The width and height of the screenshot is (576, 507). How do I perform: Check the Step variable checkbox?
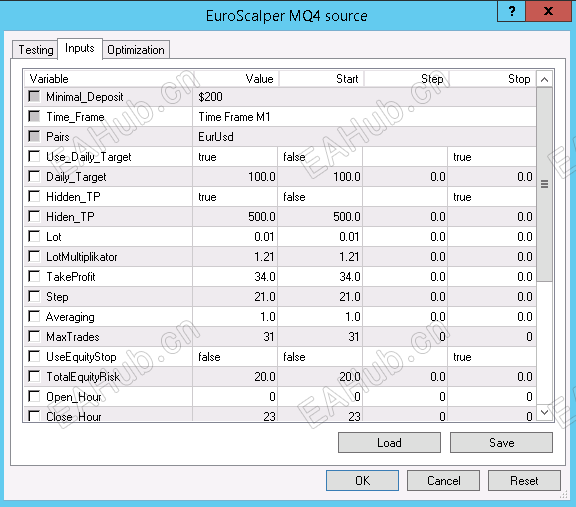click(x=34, y=296)
